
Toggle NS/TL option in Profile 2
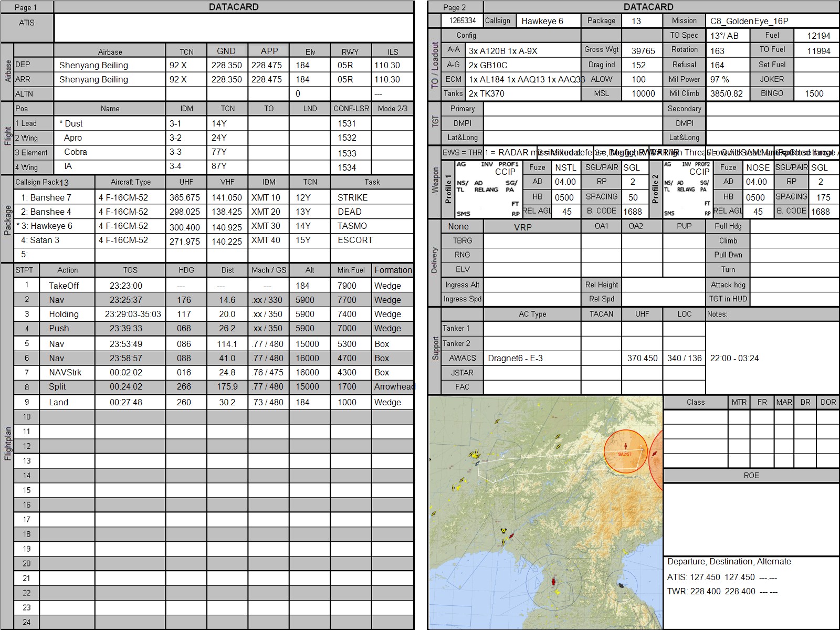pyautogui.click(x=668, y=186)
